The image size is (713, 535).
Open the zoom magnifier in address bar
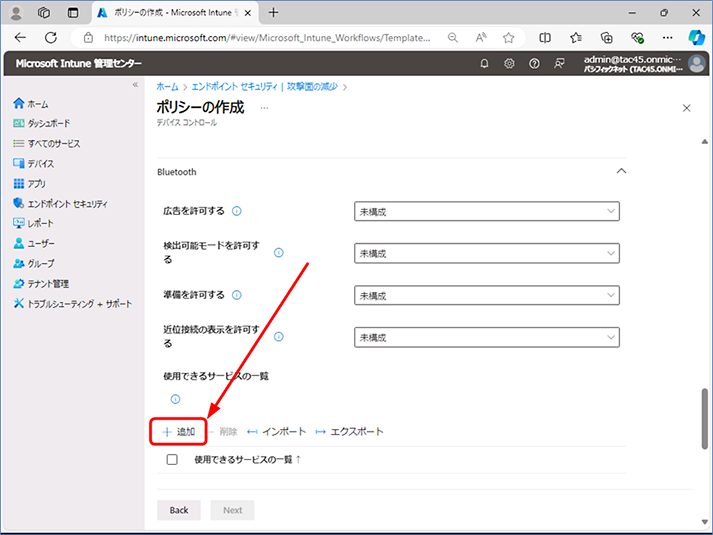coord(452,38)
